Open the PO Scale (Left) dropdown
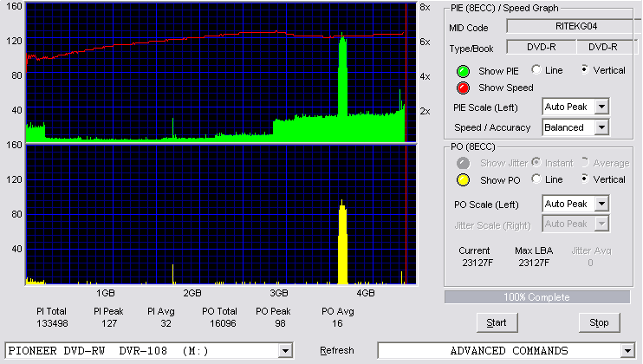The image size is (643, 364). (x=601, y=204)
